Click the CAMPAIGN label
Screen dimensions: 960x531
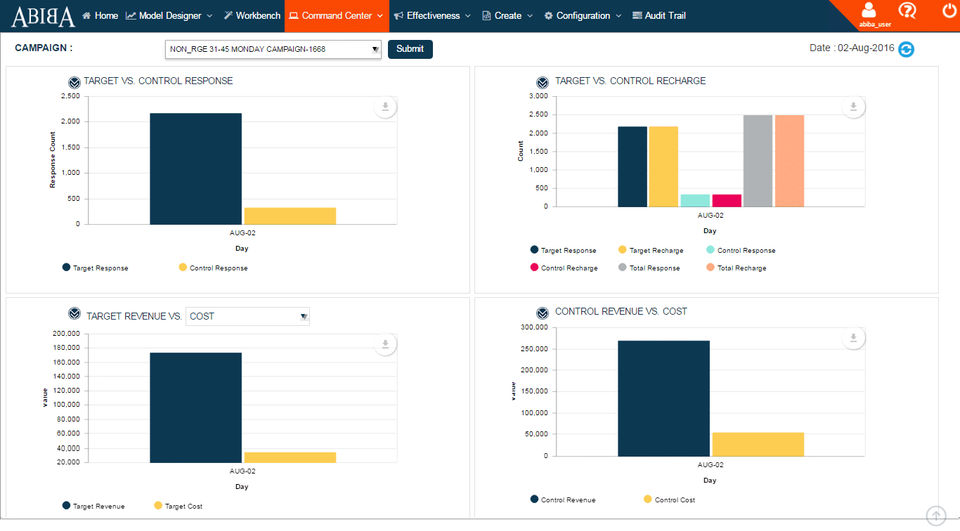(43, 48)
